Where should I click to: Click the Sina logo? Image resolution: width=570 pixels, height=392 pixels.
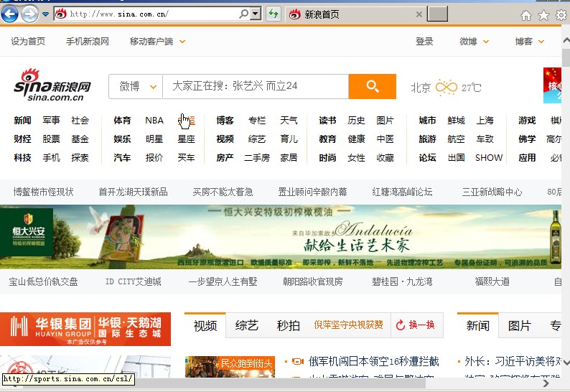[52, 87]
